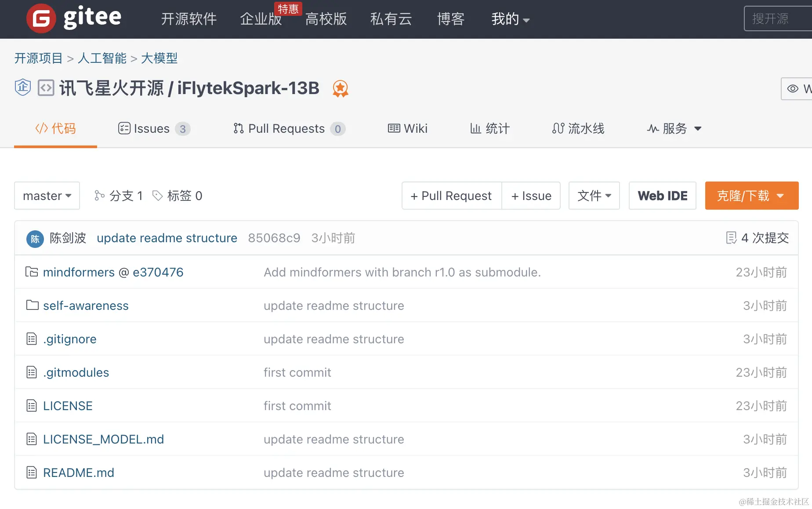The image size is (812, 509).
Task: Click the eye watch icon
Action: [793, 88]
